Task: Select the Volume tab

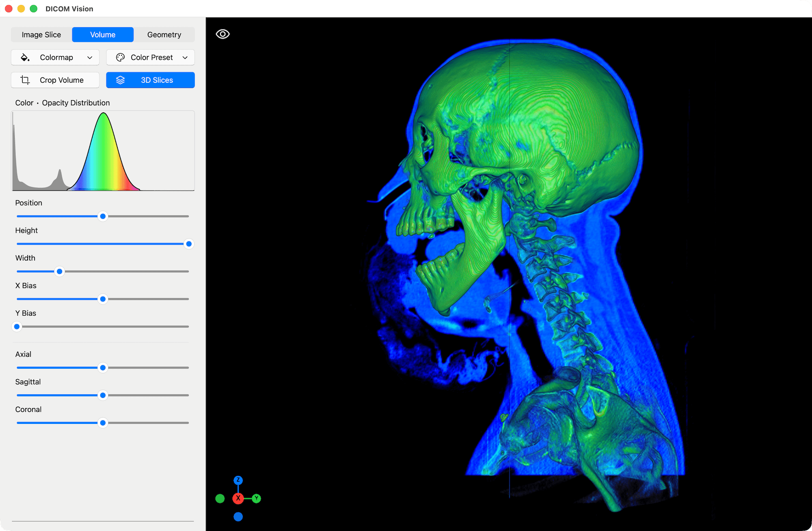Action: click(x=102, y=34)
